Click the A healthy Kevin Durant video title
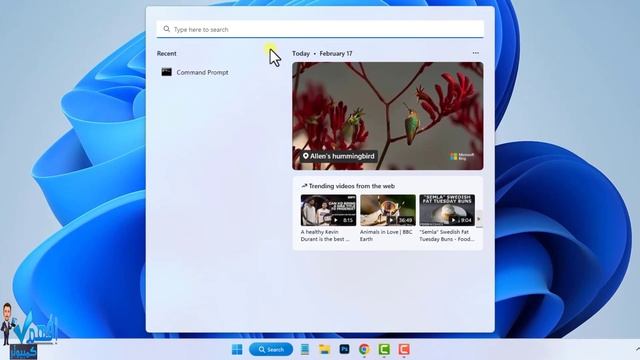The height and width of the screenshot is (360, 640). point(325,236)
